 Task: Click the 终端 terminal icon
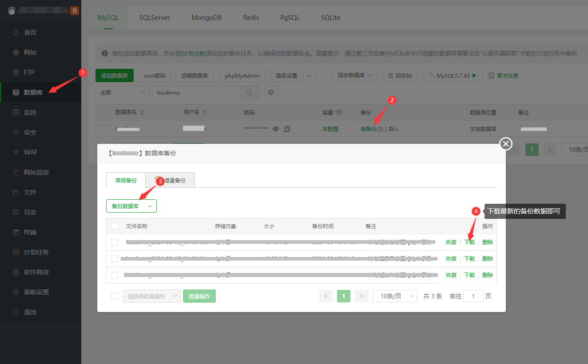click(x=16, y=232)
